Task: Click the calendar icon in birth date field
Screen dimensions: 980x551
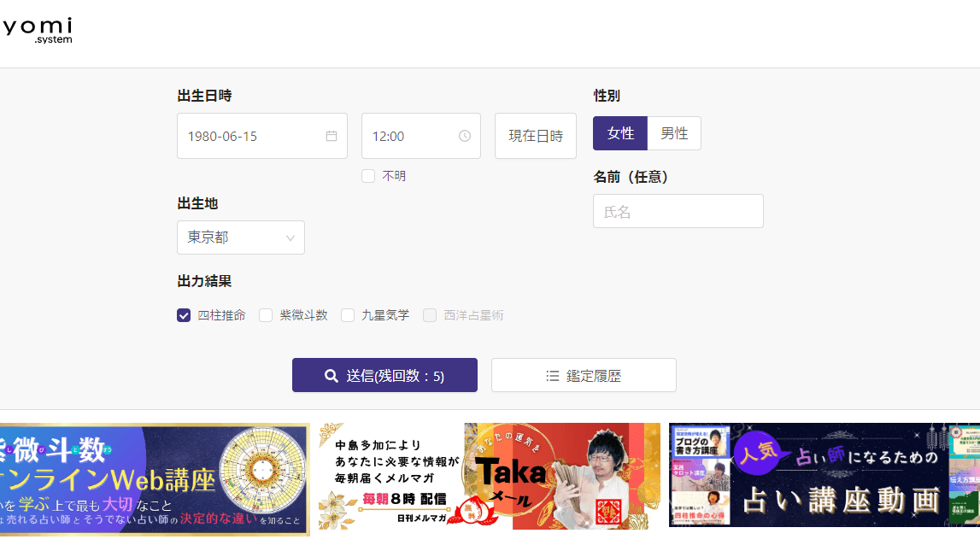Action: coord(332,136)
